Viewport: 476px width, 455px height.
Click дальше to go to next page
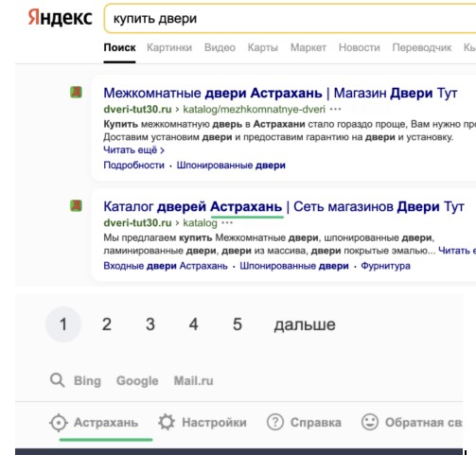coord(305,324)
